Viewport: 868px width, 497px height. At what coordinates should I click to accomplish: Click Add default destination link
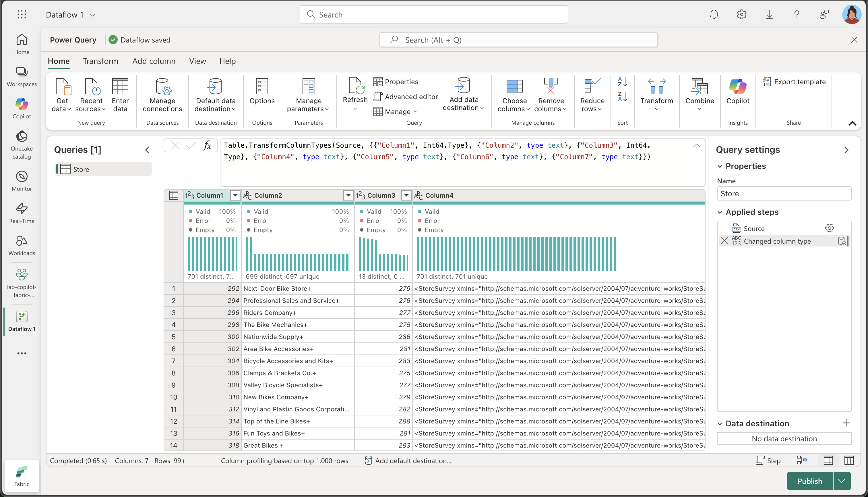[408, 461]
